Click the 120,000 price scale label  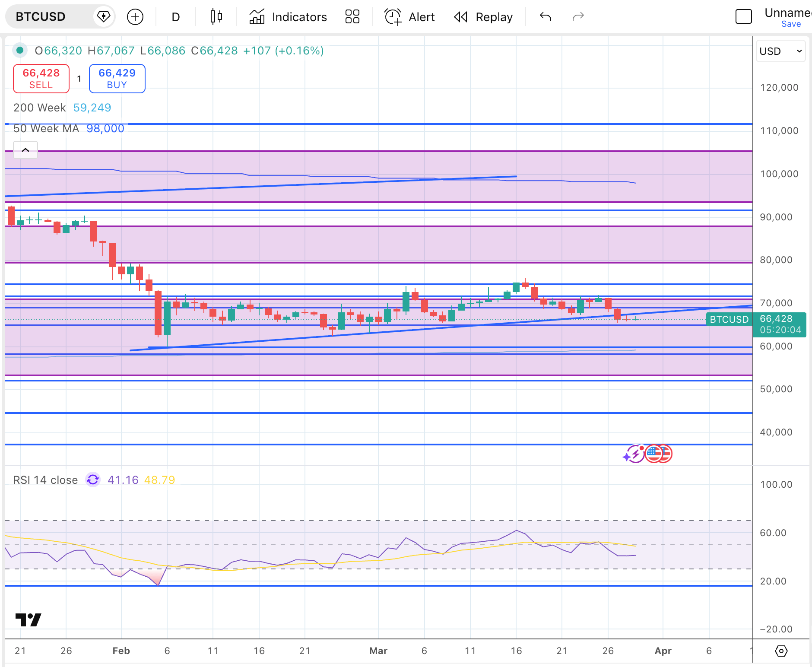coord(779,88)
